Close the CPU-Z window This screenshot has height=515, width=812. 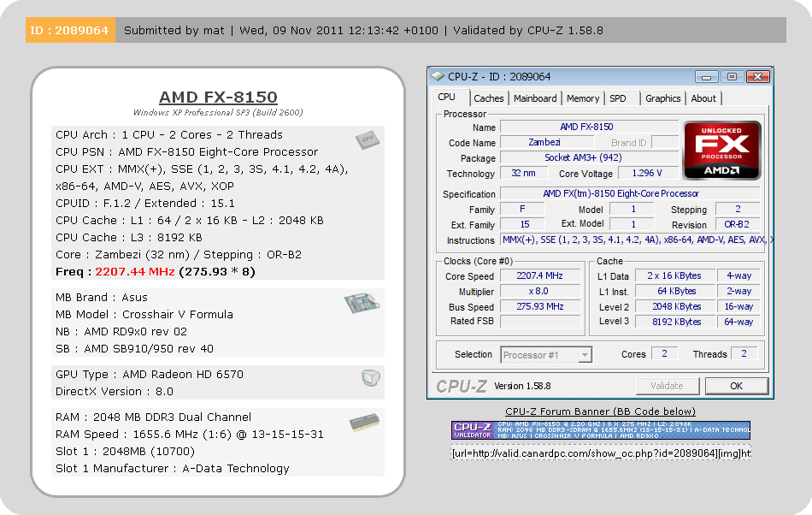coord(758,77)
